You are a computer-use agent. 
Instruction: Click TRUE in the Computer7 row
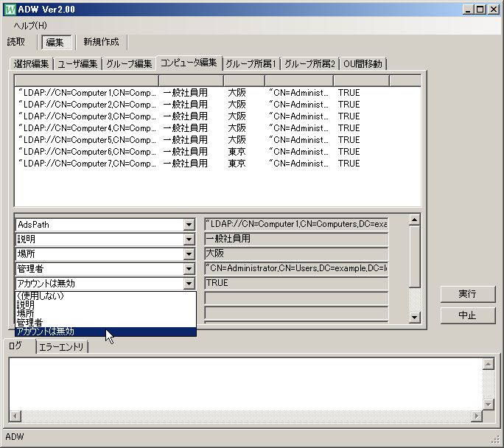pos(349,164)
